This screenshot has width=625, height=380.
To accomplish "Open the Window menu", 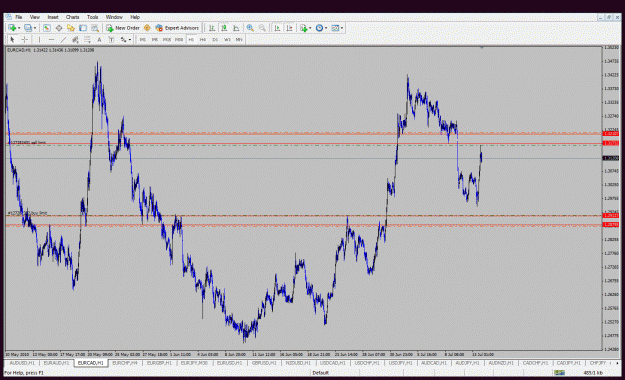I will 114,17.
